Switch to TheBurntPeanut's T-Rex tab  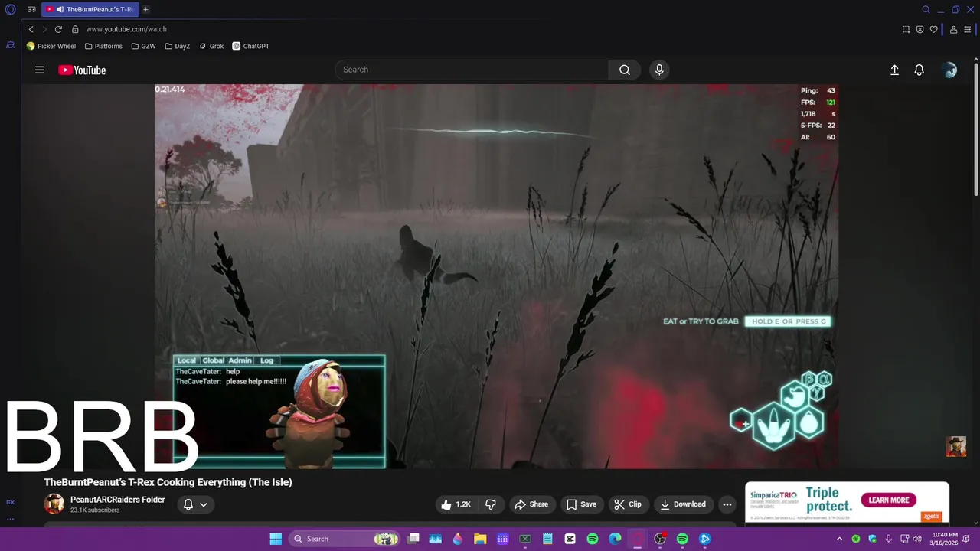tap(90, 10)
